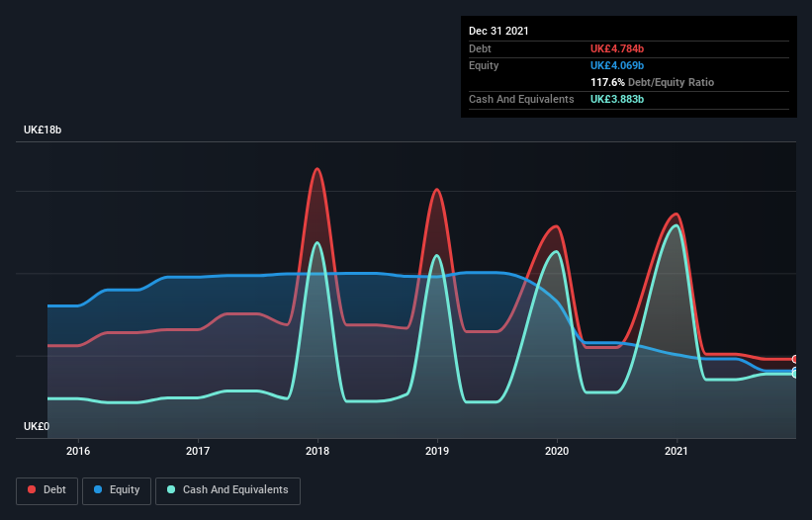Screen dimensions: 812x520
Task: Click the 2017 x-axis label
Action: (198, 451)
